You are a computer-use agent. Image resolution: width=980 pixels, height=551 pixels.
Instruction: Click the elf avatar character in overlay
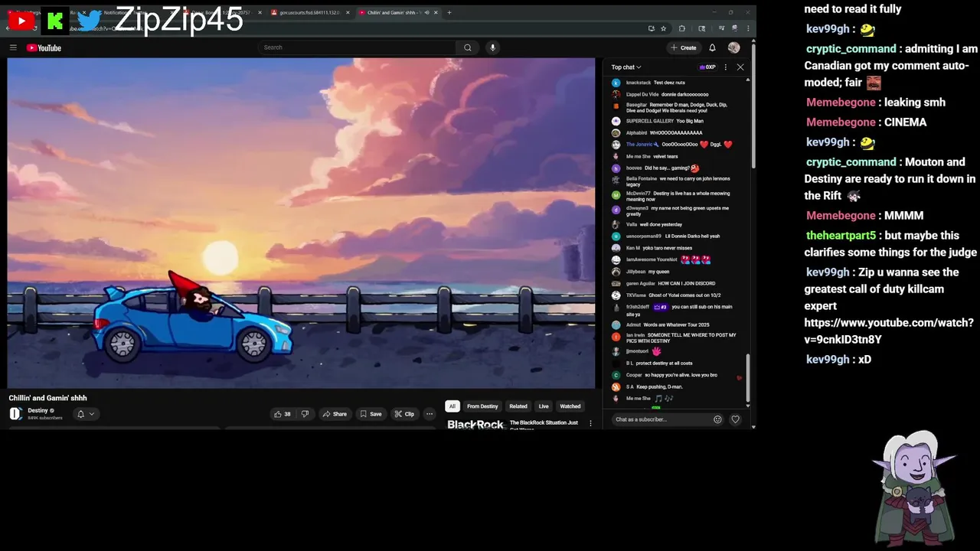915,488
